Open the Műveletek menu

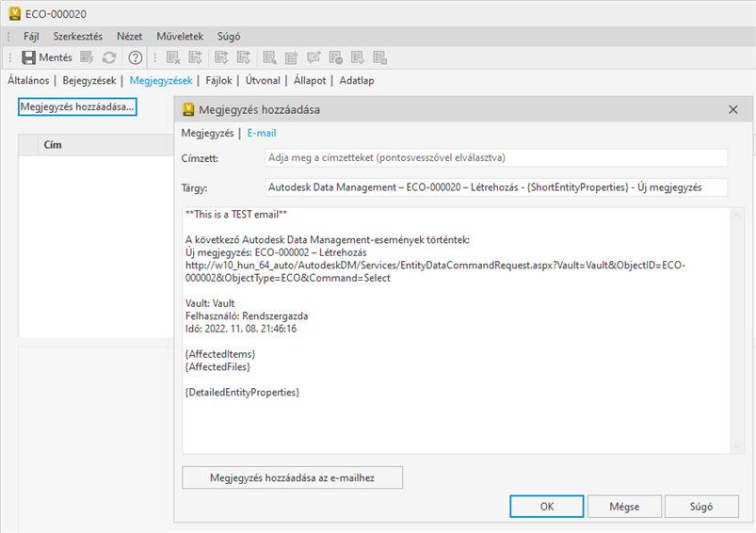point(180,36)
